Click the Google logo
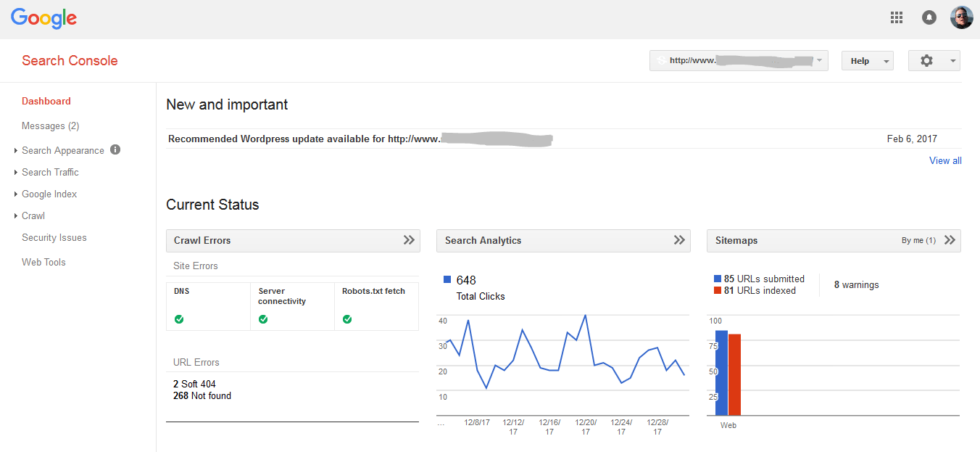The height and width of the screenshot is (452, 980). 43,18
